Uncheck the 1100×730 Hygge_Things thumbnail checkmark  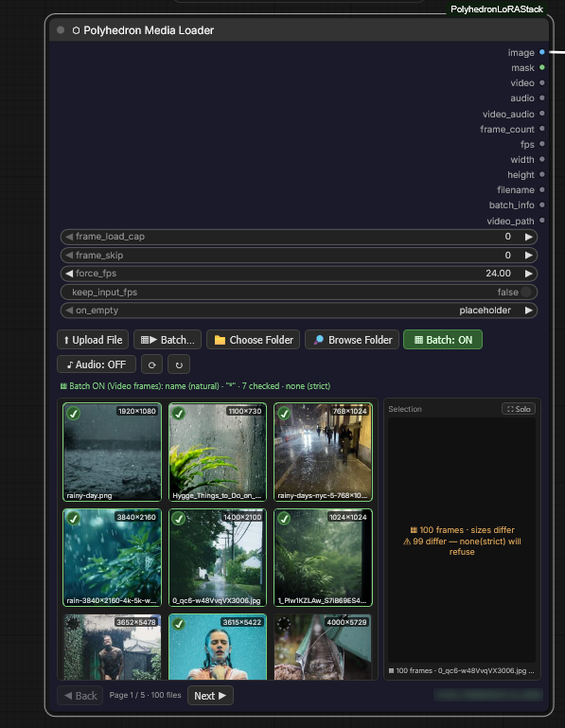coord(179,413)
